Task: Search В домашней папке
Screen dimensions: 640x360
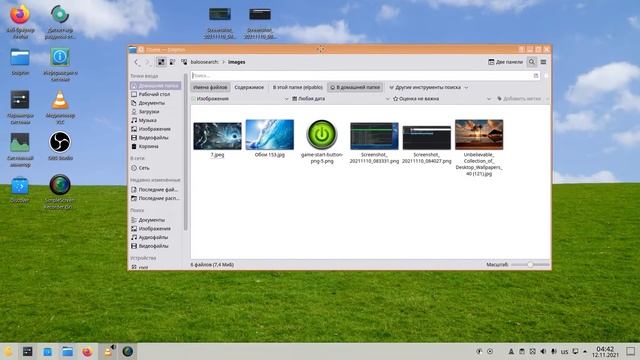Action: click(x=355, y=87)
